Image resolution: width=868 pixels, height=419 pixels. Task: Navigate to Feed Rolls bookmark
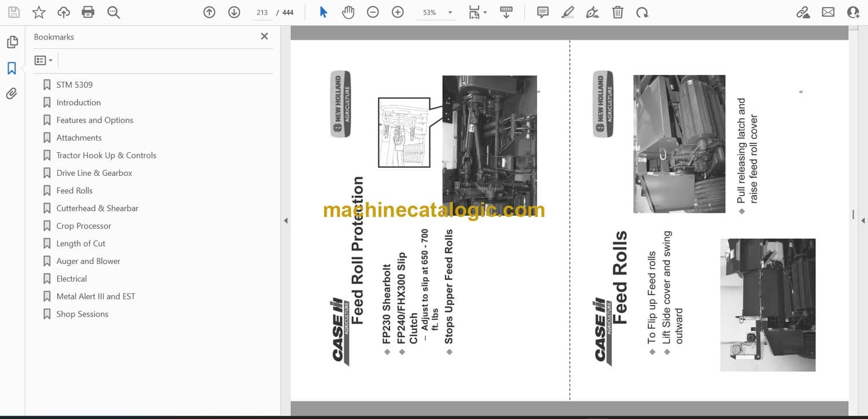[75, 190]
